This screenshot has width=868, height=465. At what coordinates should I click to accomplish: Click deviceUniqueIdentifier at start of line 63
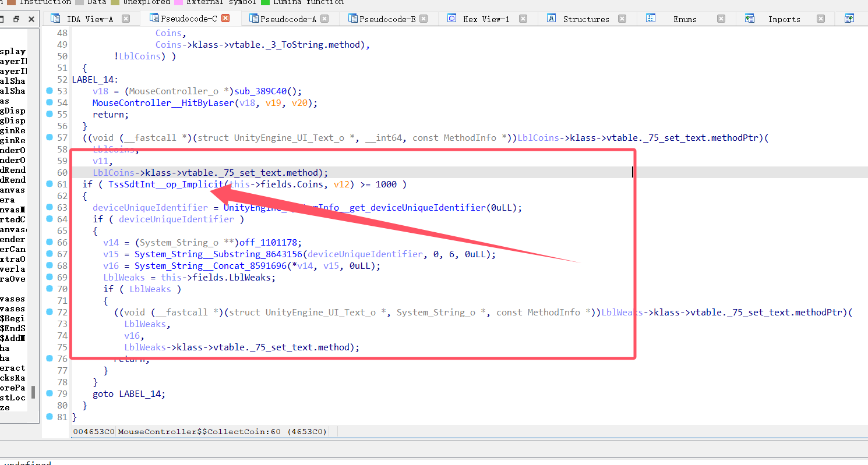point(150,208)
